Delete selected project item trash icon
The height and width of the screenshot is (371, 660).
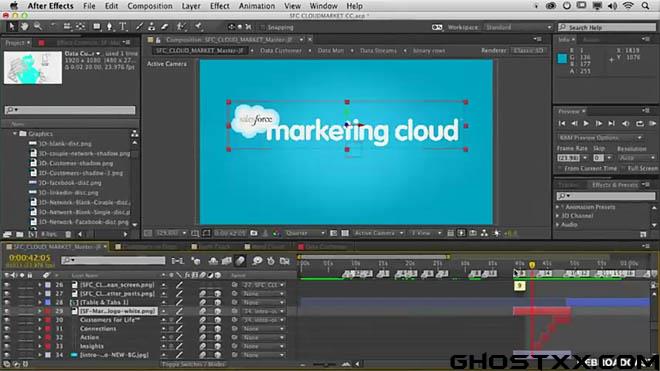point(68,234)
